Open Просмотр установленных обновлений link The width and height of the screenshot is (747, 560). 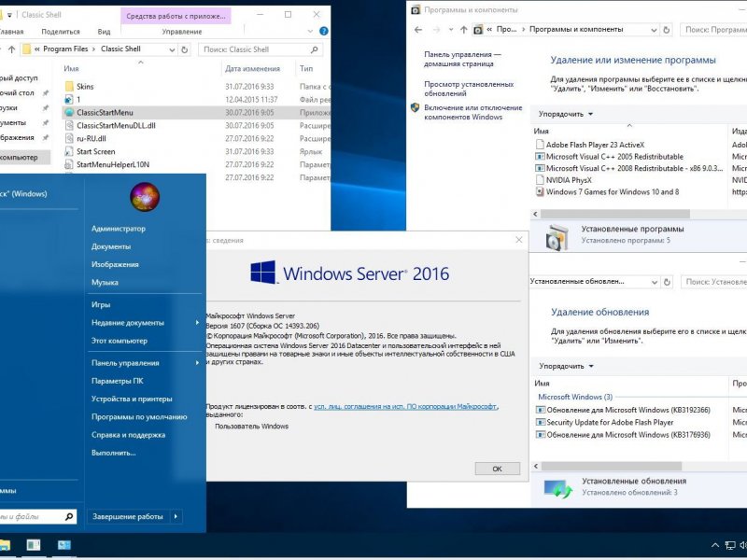point(469,89)
